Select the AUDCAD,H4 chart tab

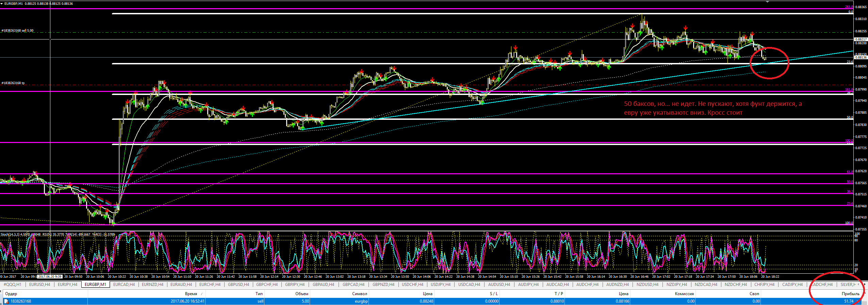pyautogui.click(x=557, y=285)
